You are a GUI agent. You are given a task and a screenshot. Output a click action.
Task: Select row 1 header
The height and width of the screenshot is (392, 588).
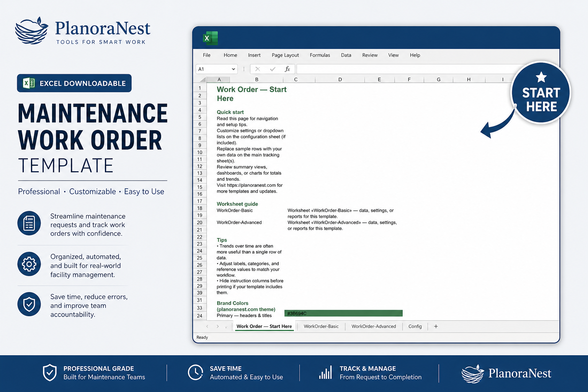tap(200, 88)
